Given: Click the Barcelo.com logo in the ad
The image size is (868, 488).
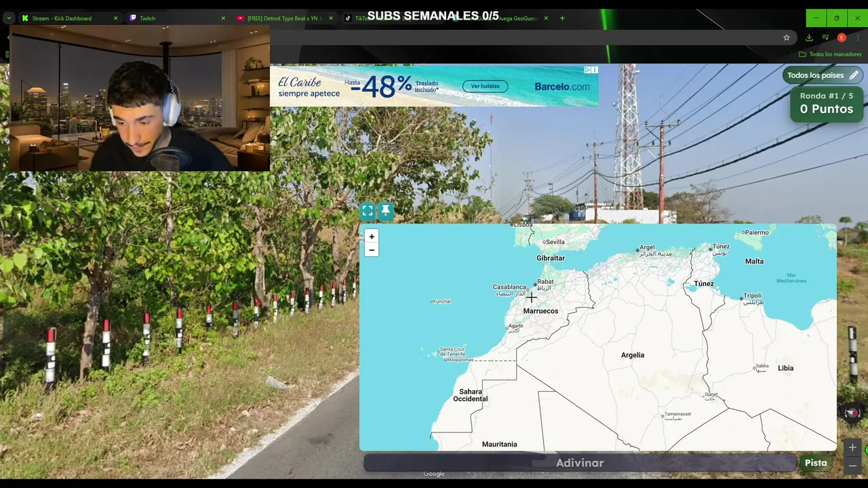Looking at the screenshot, I should (562, 87).
